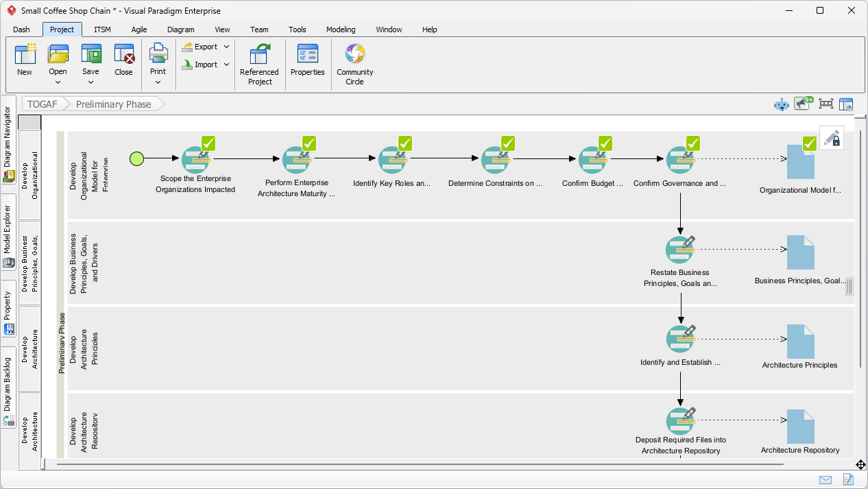Screen dimensions: 868x489
Task: Open the Save dropdown arrow
Action: point(91,82)
